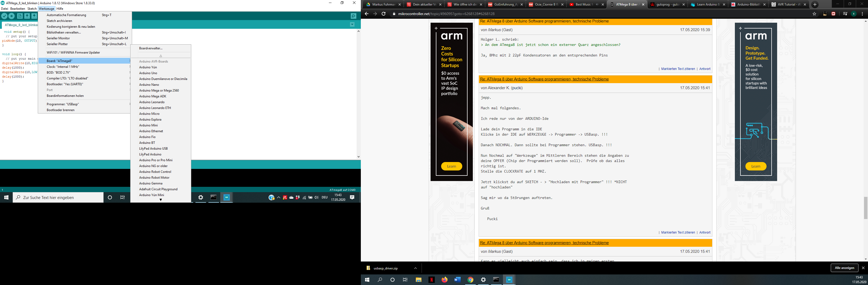Click the Chrome profile avatar
Viewport: 868px width, 285px height.
point(853,14)
